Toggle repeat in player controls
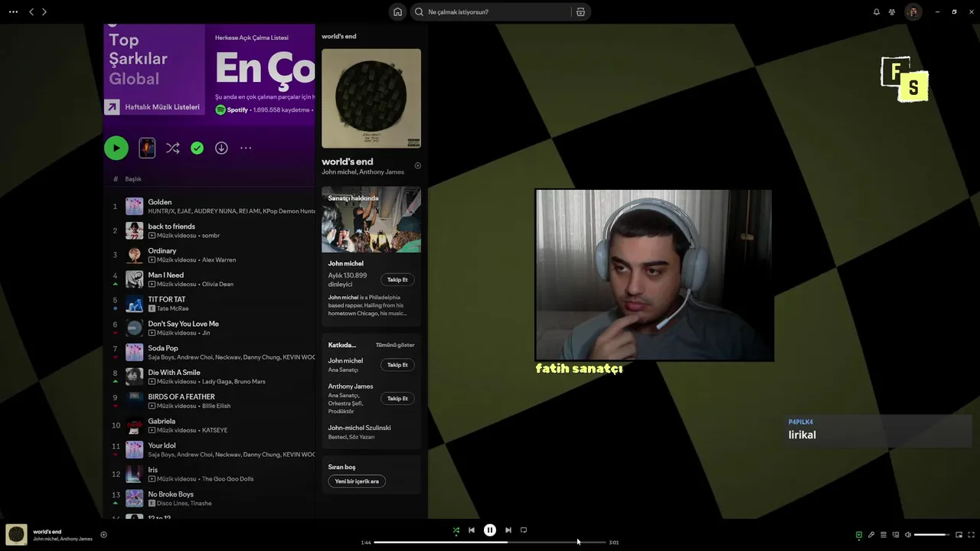 click(524, 530)
